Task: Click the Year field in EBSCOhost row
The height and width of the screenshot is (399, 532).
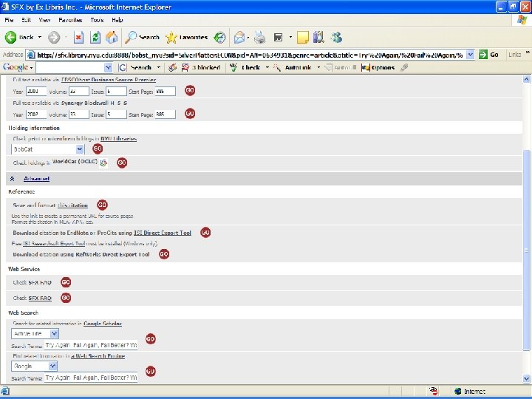Action: [36, 92]
